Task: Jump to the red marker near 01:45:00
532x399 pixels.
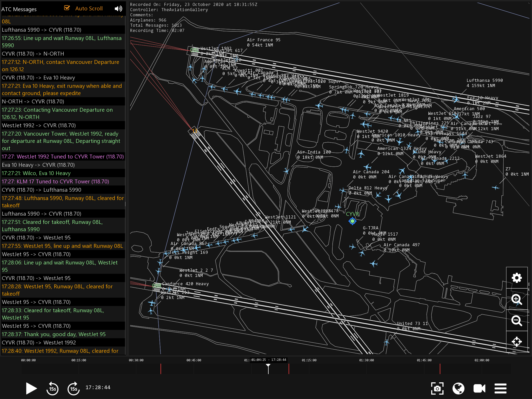Action: pyautogui.click(x=440, y=369)
